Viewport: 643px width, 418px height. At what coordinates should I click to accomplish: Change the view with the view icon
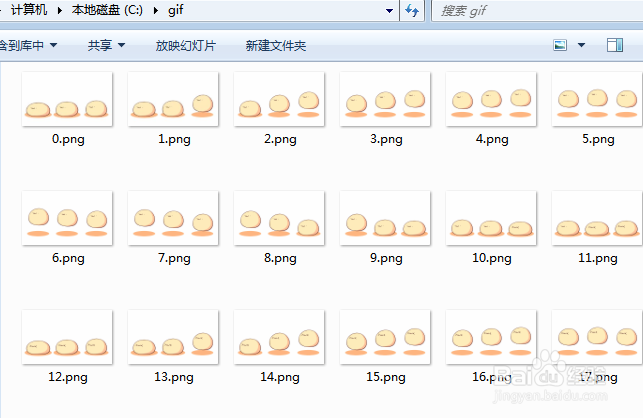(560, 45)
